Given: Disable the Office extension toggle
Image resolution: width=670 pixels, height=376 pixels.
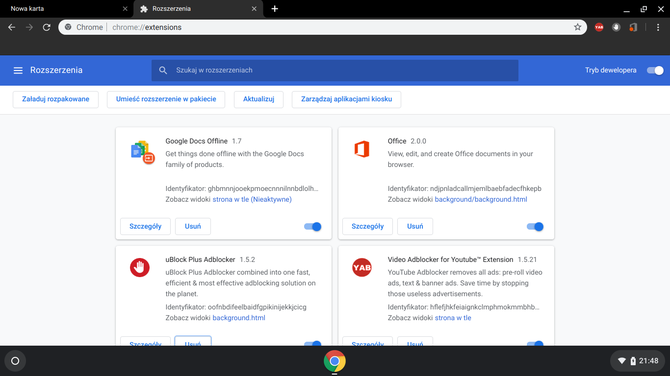Looking at the screenshot, I should point(535,226).
